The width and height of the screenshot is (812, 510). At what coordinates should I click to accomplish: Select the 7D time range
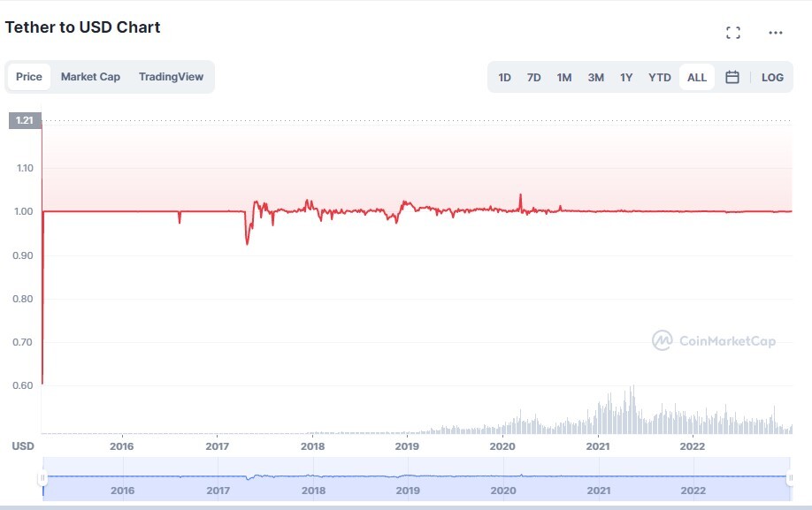click(x=533, y=78)
